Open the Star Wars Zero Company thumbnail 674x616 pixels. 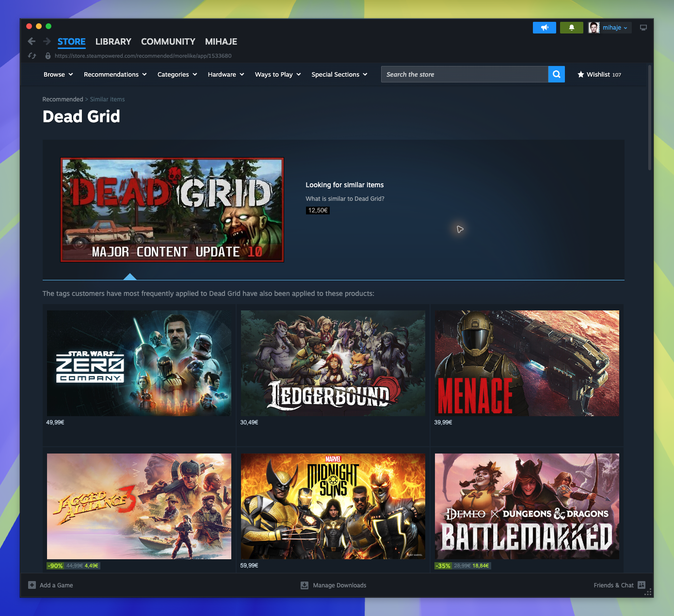click(x=139, y=363)
